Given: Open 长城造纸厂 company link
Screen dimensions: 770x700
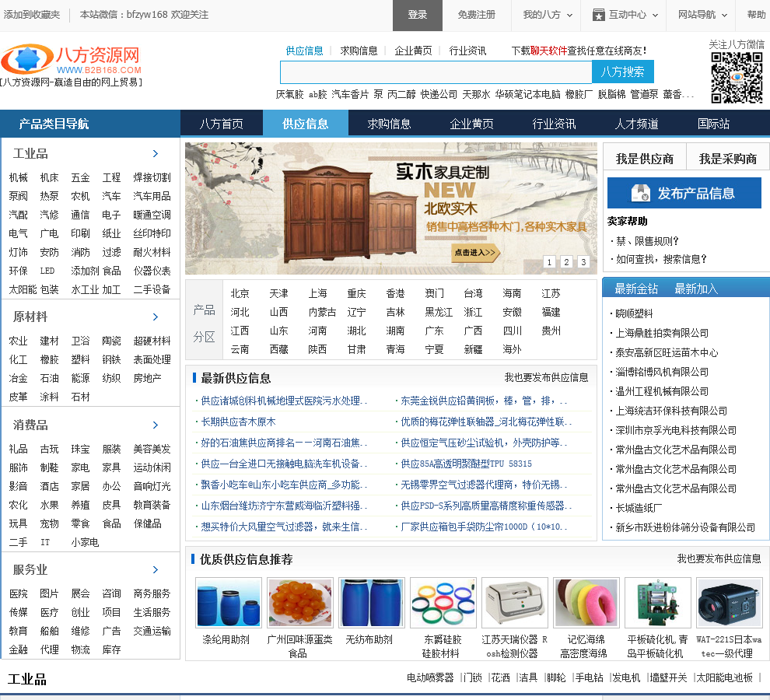Looking at the screenshot, I should 639,508.
